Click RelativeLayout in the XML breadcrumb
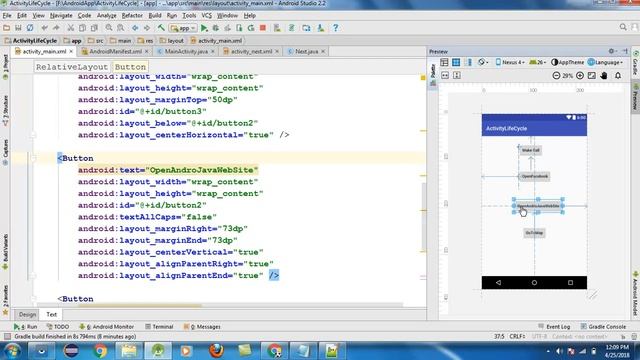This screenshot has height=360, width=640. click(x=72, y=67)
